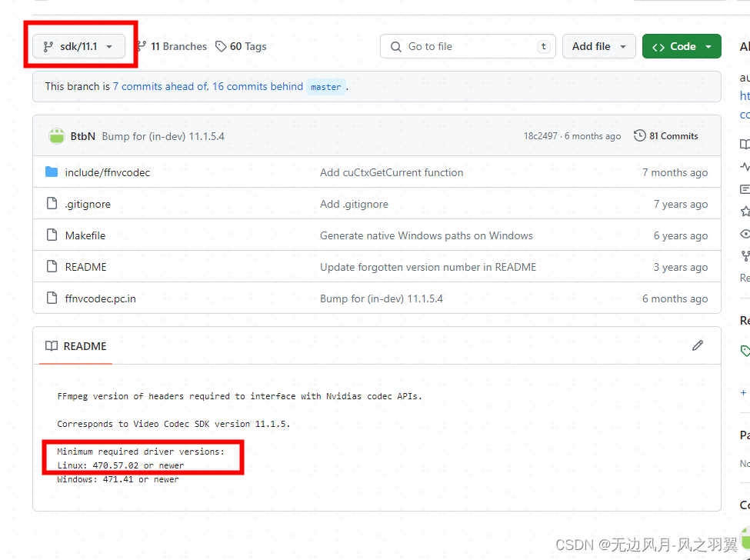750x560 pixels.
Task: Open the 60 Tags link
Action: (241, 46)
